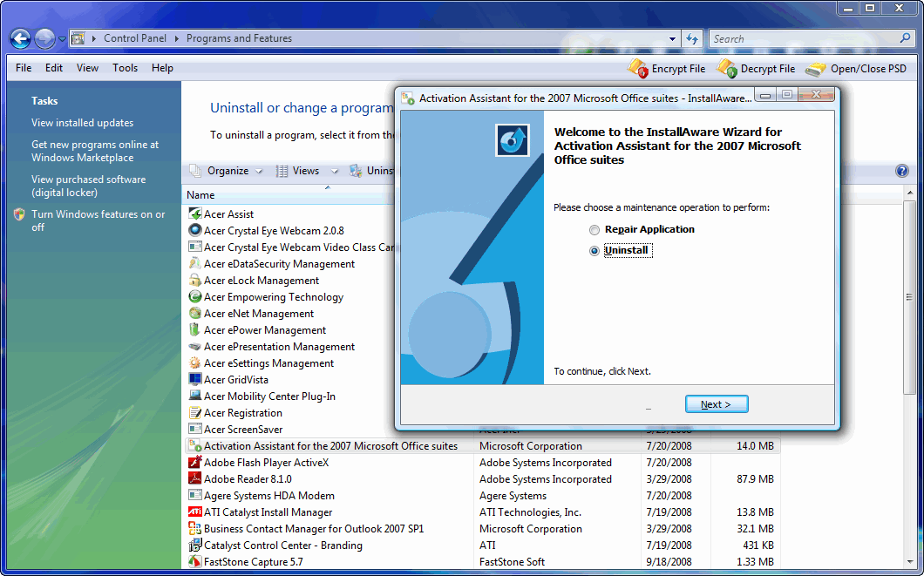Screen dimensions: 924x576
Task: Select the ATI Catalyst Install Manager icon
Action: (195, 512)
